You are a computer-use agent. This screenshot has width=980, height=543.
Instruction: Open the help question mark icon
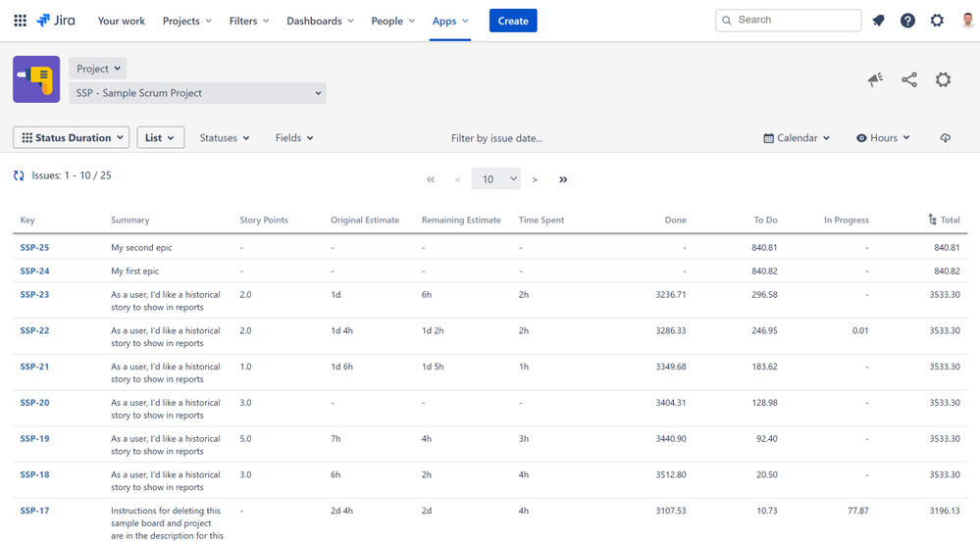(907, 21)
